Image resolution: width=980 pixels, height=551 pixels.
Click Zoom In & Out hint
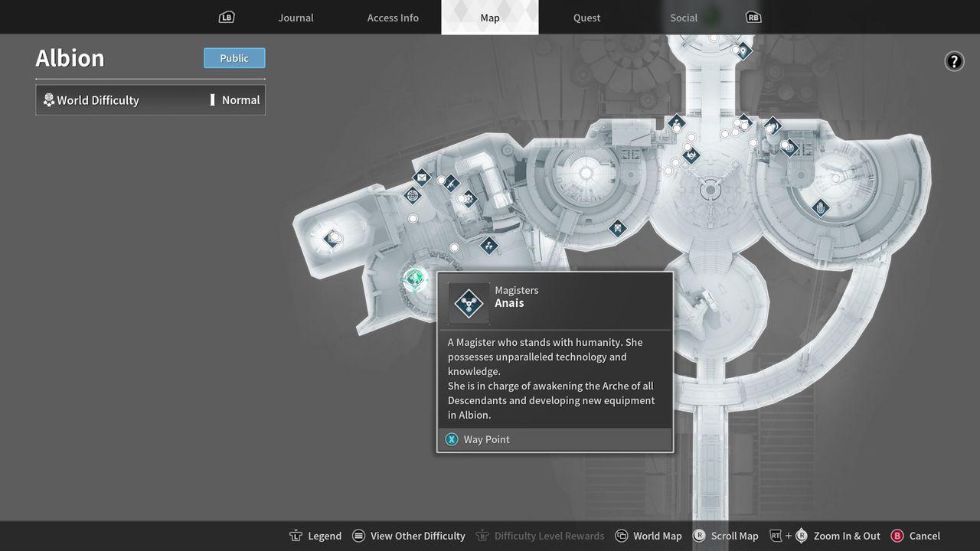(x=825, y=536)
